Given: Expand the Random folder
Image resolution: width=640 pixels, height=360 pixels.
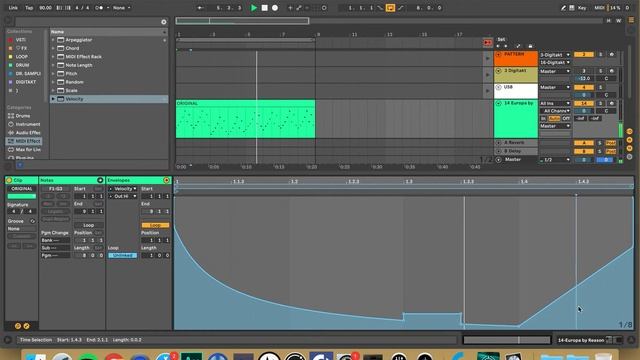Looking at the screenshot, I should pos(53,82).
